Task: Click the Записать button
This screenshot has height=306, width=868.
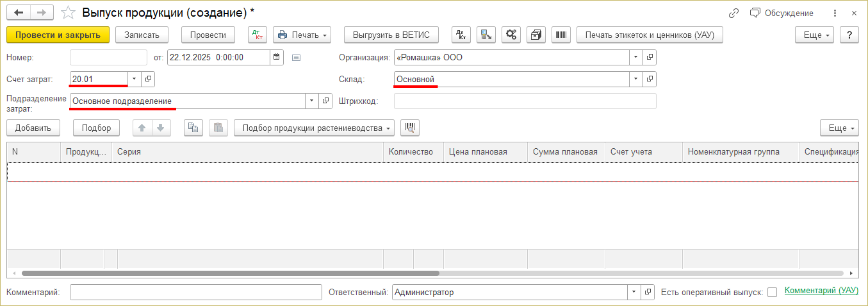Action: click(142, 35)
